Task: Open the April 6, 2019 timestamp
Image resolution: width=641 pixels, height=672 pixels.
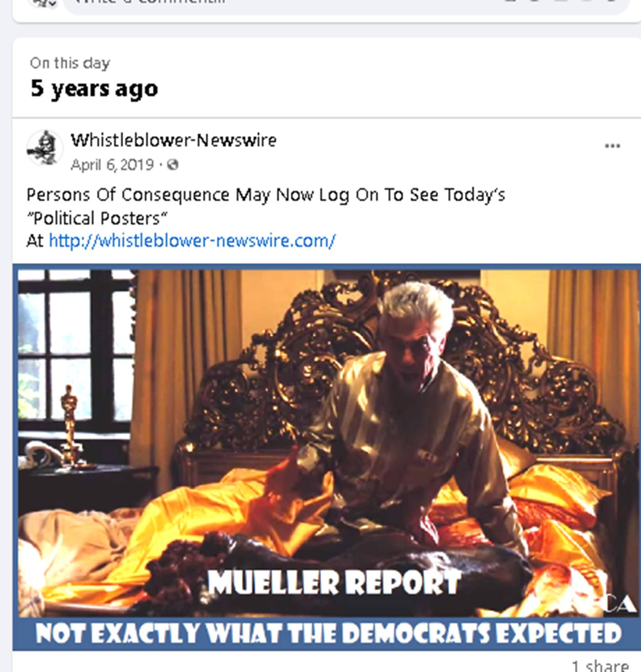Action: (112, 164)
